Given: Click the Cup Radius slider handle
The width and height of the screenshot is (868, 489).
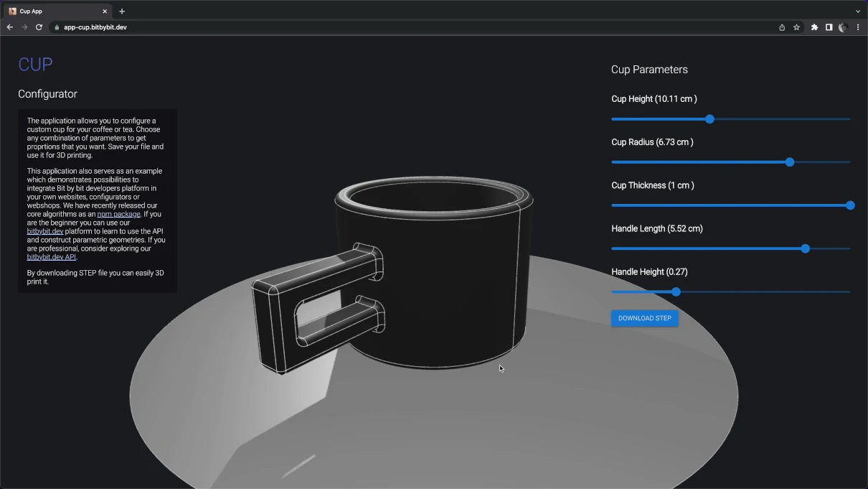Looking at the screenshot, I should click(x=790, y=162).
